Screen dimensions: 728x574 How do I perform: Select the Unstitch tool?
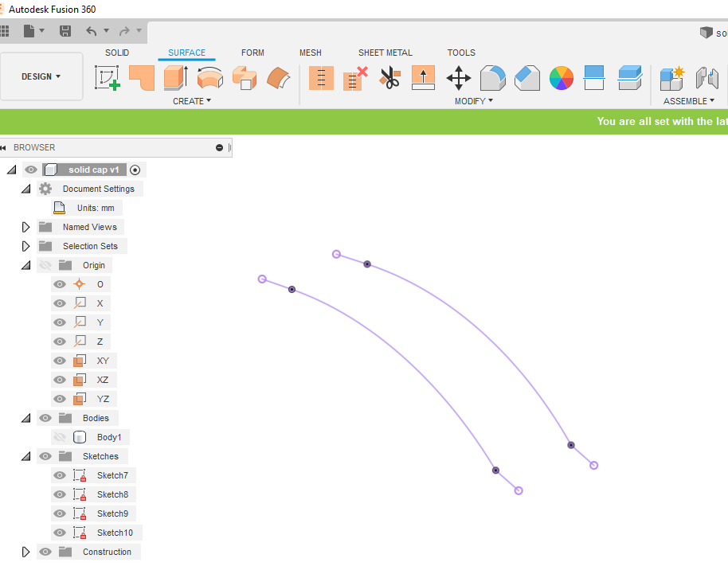click(x=353, y=78)
